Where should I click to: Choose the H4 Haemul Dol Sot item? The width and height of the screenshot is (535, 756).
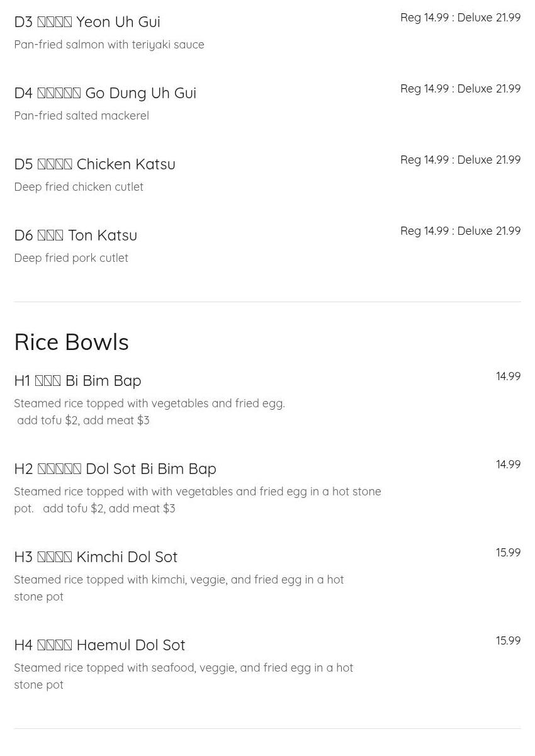click(99, 645)
